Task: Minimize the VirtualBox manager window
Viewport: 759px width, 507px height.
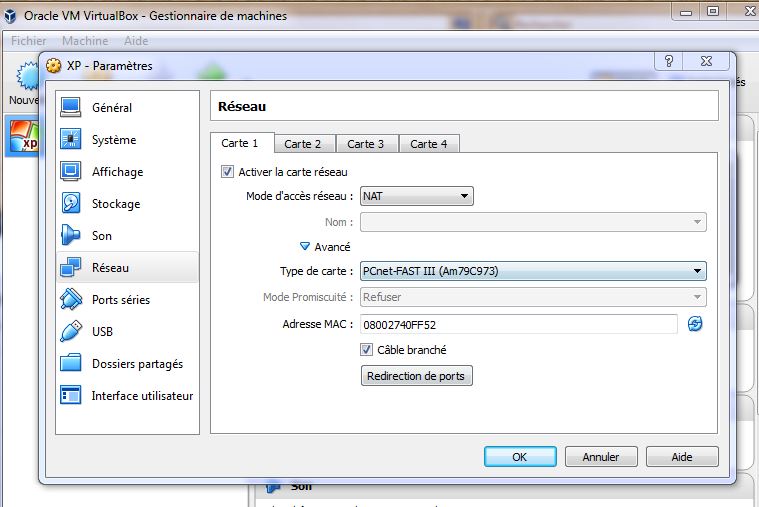Action: (686, 12)
